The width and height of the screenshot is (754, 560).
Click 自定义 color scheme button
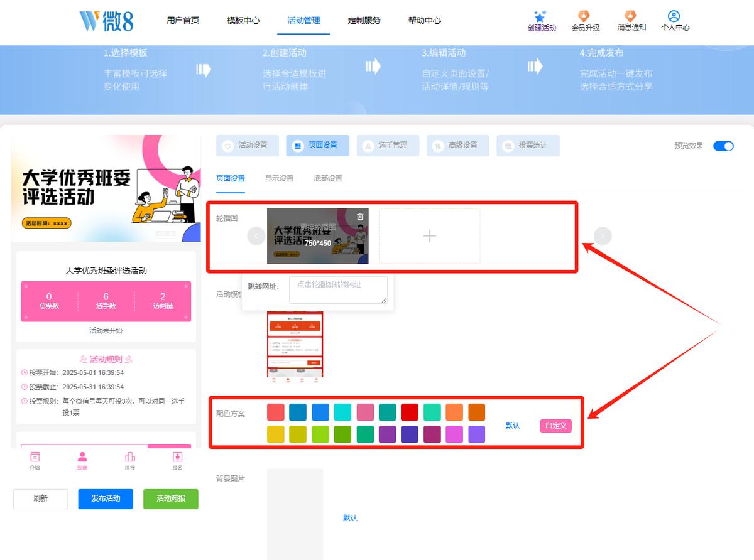[x=555, y=426]
